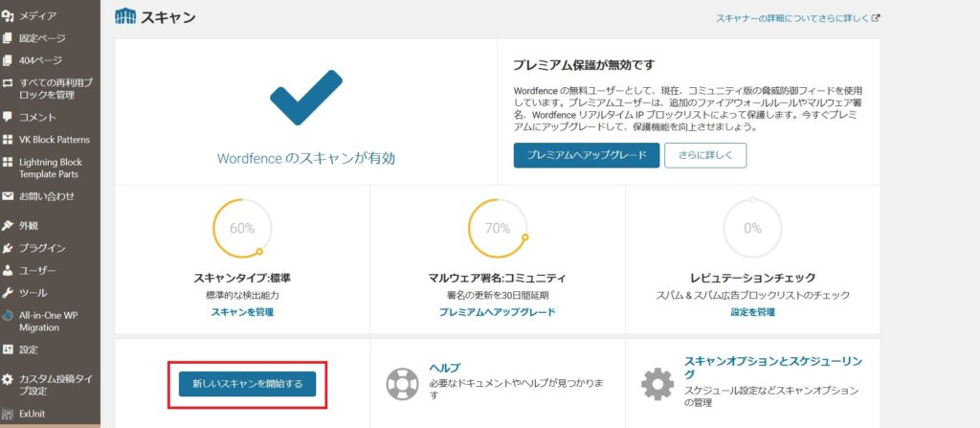Open the 固定ページ menu item
The image size is (980, 428).
(x=42, y=38)
